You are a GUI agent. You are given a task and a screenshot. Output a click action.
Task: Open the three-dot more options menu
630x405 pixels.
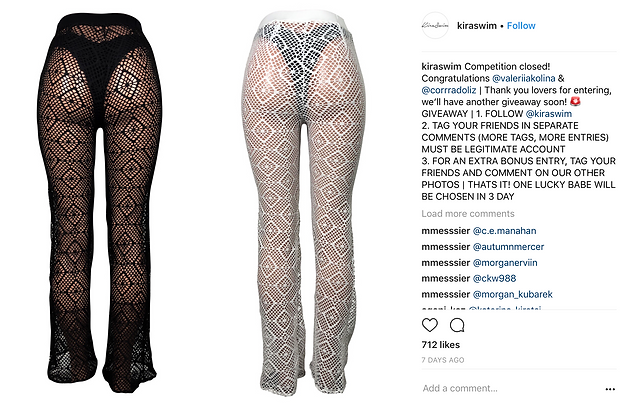(610, 389)
